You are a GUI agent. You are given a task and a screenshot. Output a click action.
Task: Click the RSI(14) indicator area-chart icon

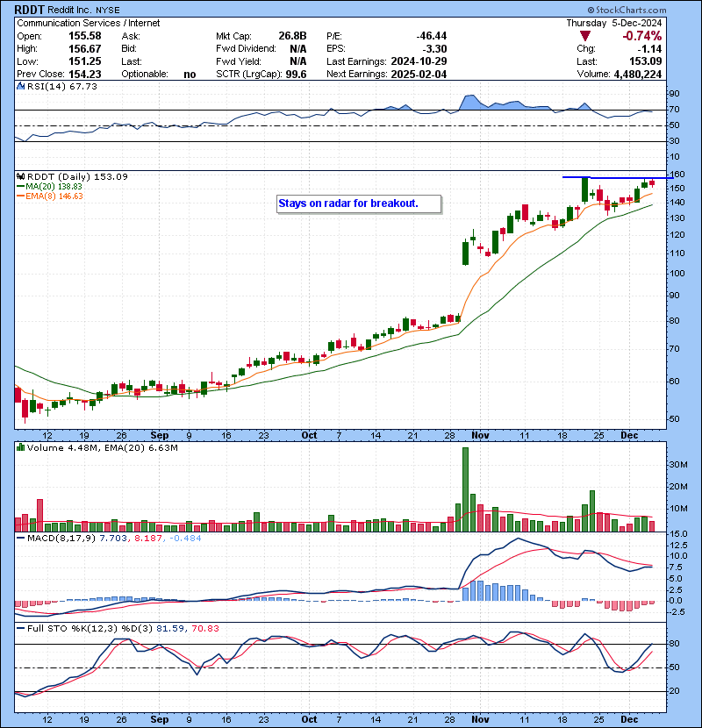20,86
